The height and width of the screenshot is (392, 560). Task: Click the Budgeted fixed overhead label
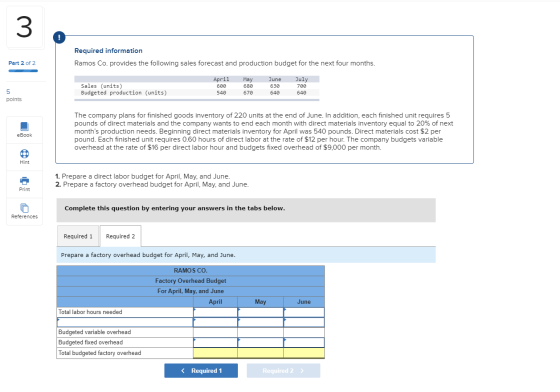91,342
